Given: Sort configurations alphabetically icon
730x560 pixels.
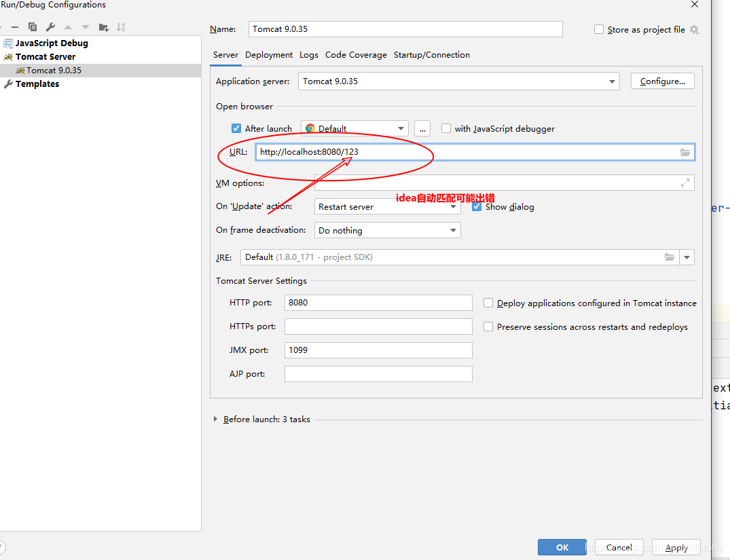Looking at the screenshot, I should pos(121,27).
